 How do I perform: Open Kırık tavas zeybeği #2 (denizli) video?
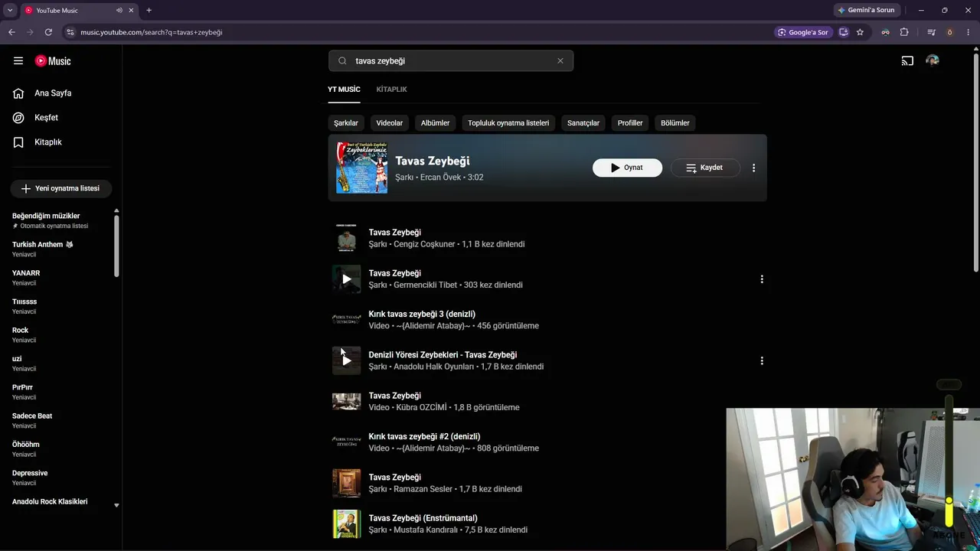[424, 436]
